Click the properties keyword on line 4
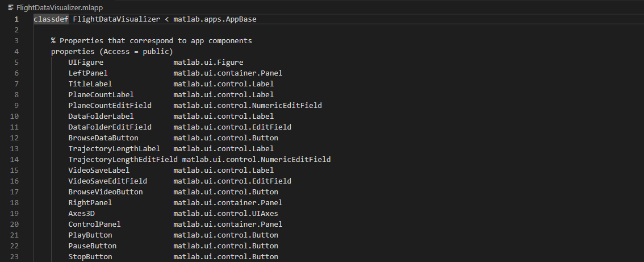 tap(73, 51)
